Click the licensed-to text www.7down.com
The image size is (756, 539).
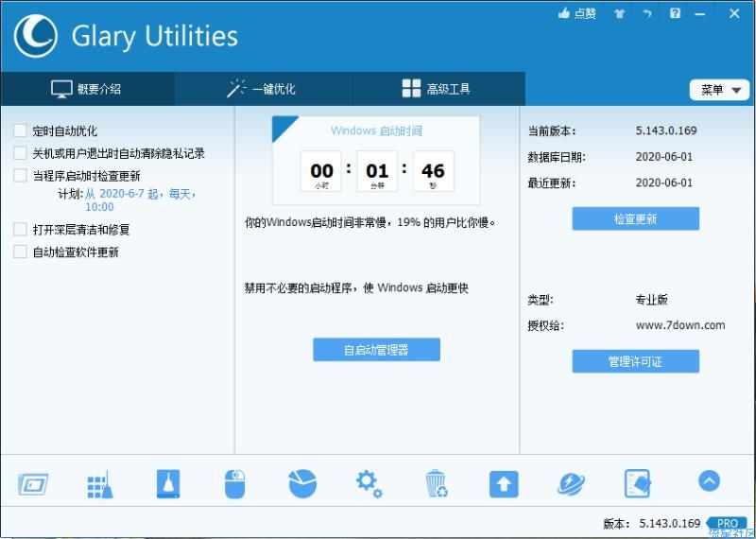coord(680,325)
